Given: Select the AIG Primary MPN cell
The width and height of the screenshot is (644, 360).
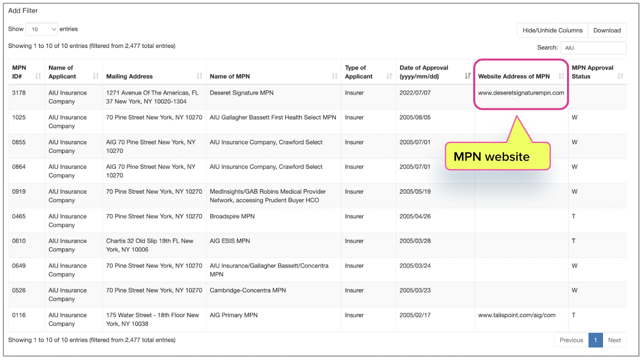Looking at the screenshot, I should (x=234, y=315).
